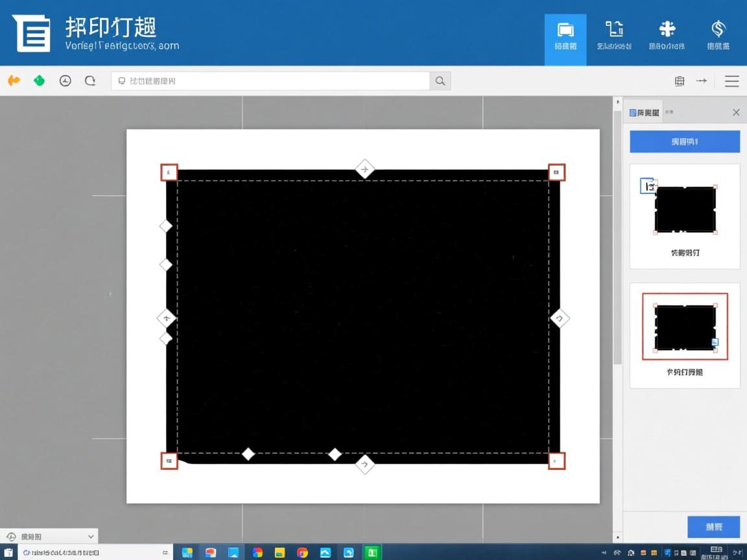Click the green diamond icon in toolbar
Screen dimensions: 747x560
point(40,81)
